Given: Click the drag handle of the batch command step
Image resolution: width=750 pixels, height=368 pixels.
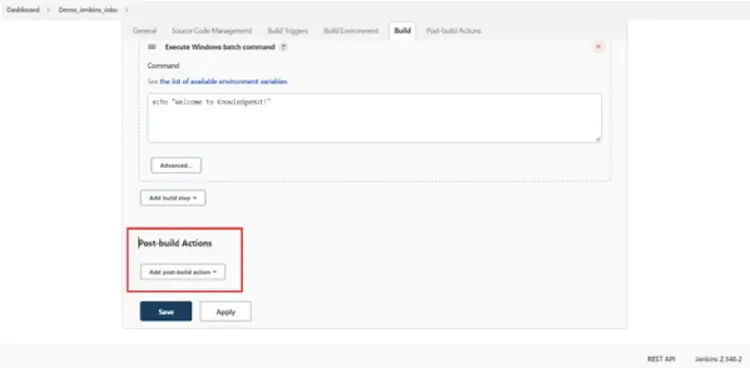Looking at the screenshot, I should point(152,47).
